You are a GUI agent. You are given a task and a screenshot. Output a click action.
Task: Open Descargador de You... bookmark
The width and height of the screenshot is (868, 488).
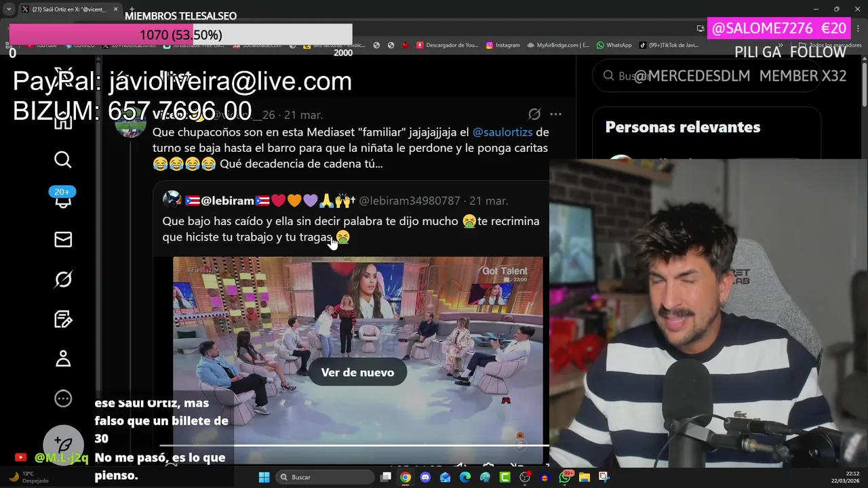[x=447, y=45]
